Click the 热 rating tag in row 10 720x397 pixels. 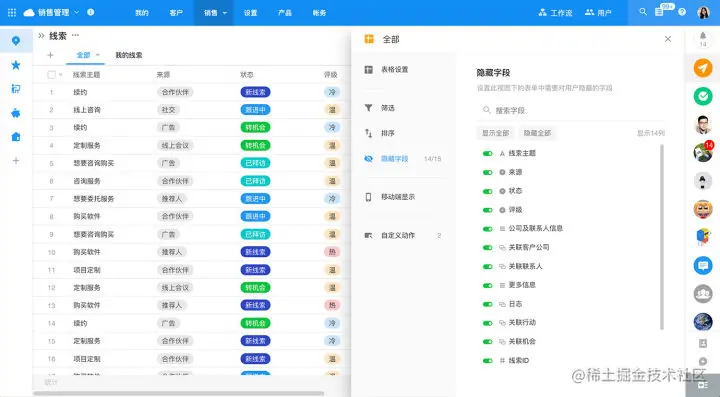coord(332,252)
